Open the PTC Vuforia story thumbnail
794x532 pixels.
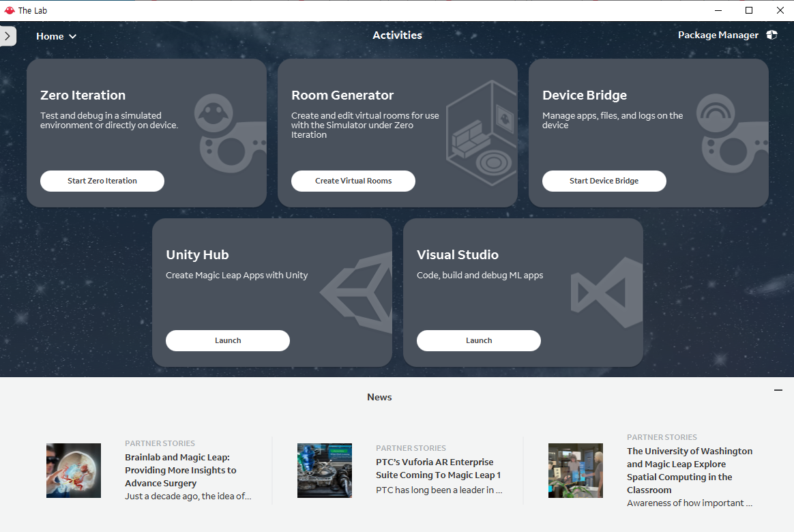point(325,471)
